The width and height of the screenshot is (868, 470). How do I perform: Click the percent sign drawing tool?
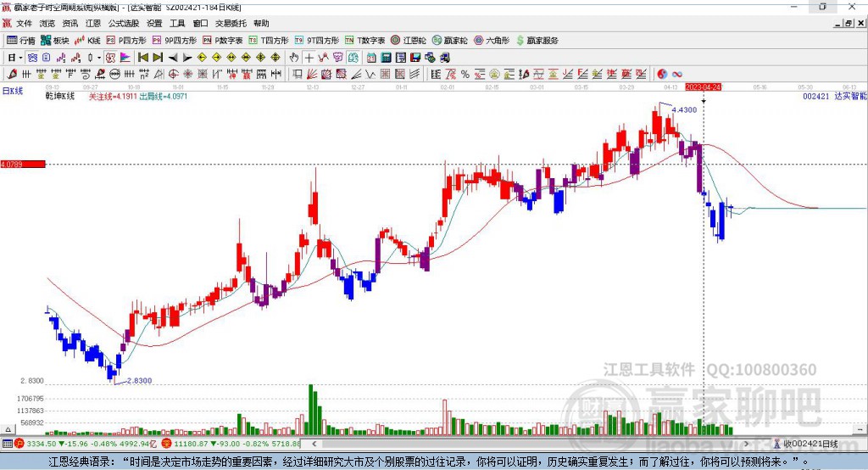click(x=465, y=75)
